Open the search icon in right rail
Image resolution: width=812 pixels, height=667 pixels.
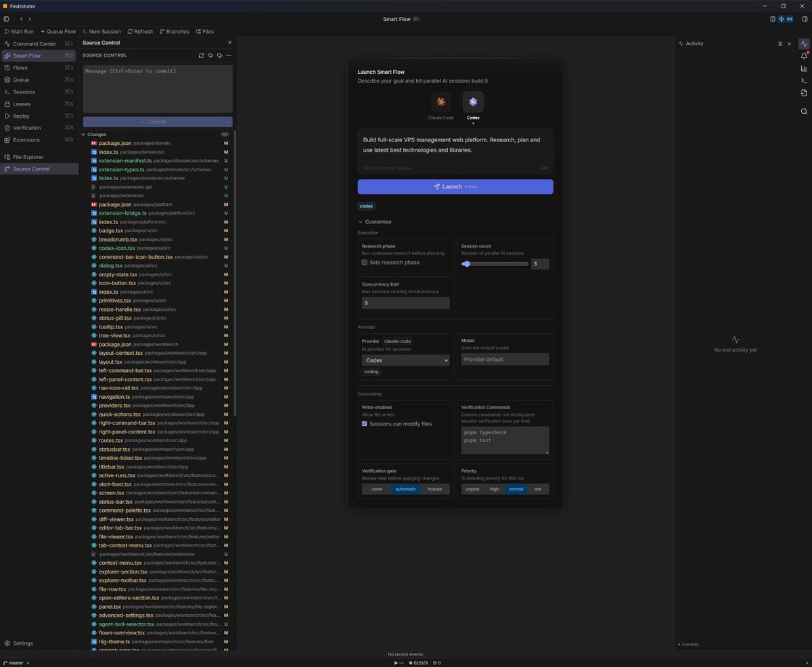click(804, 111)
